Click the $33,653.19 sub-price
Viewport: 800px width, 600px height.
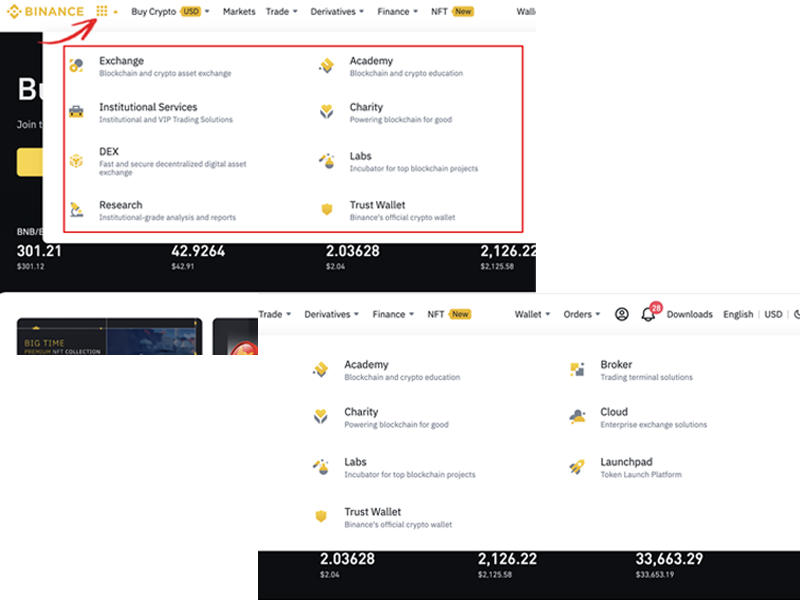click(x=655, y=574)
